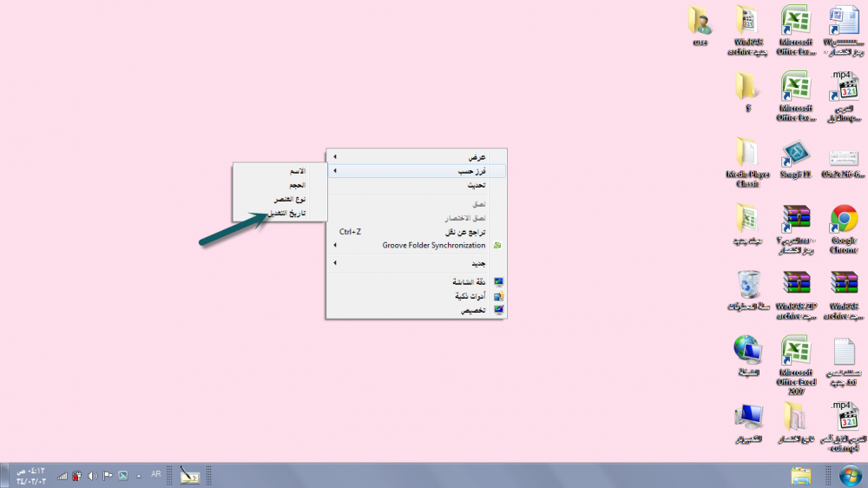Image resolution: width=868 pixels, height=488 pixels.
Task: Expand the Groove Folder Synchronization submenu
Action: [x=417, y=246]
